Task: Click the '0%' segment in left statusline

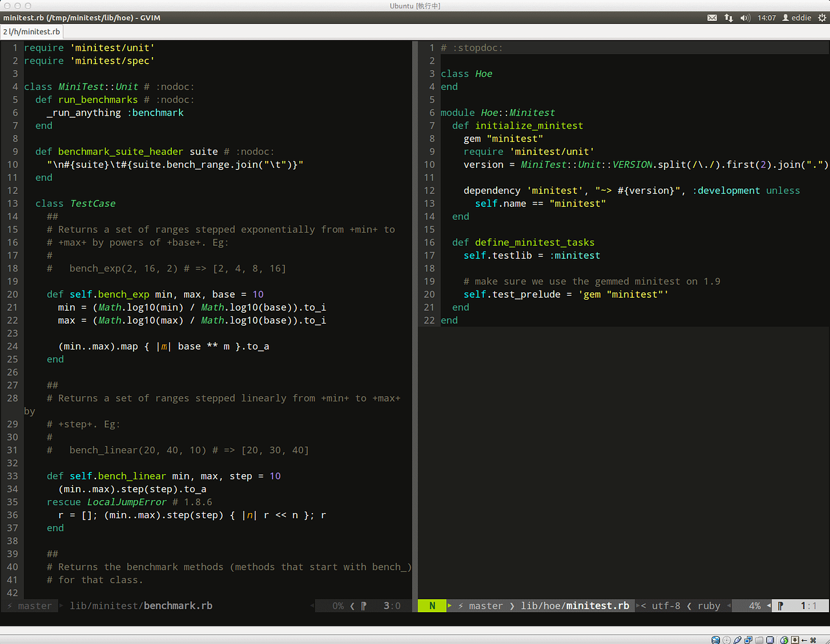Action: pos(338,606)
